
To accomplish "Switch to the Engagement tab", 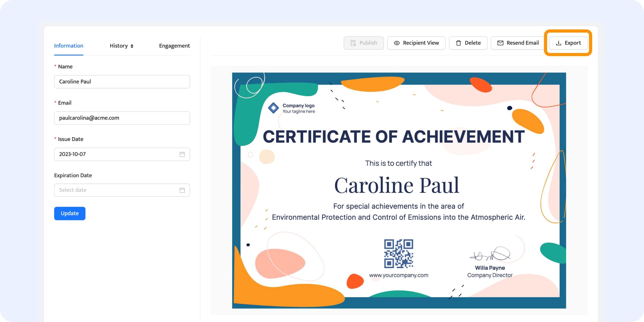I will tap(174, 46).
